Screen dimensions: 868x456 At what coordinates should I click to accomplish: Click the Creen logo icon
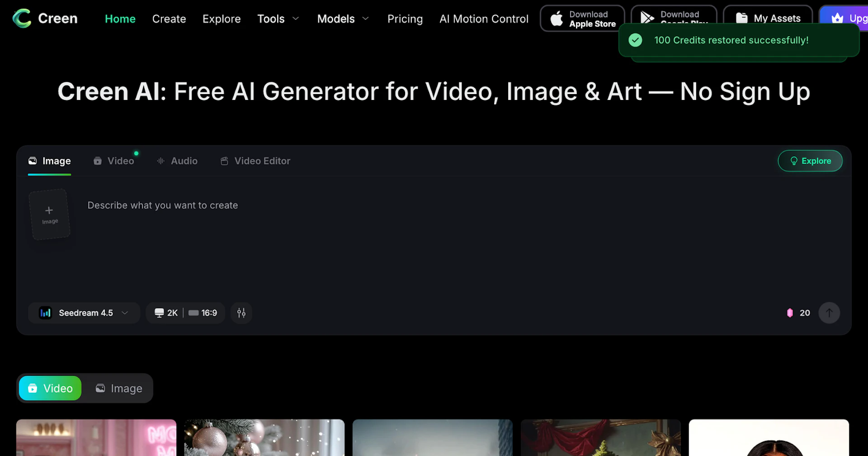coord(22,19)
